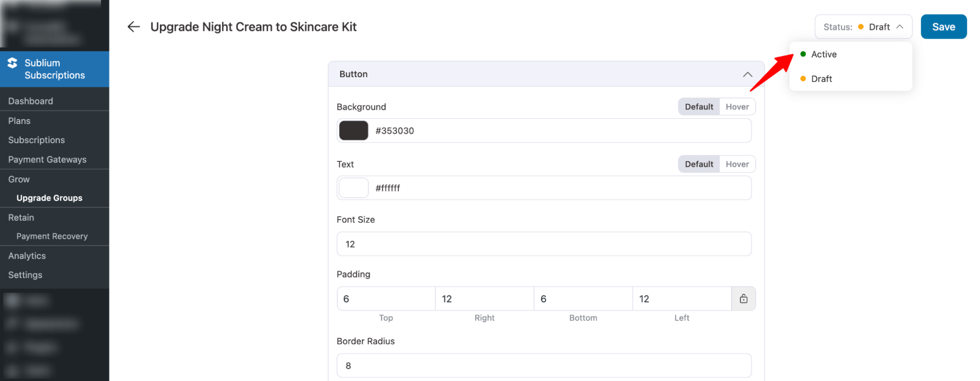Toggle the padding lock icon
This screenshot has width=980, height=381.
coord(743,299)
